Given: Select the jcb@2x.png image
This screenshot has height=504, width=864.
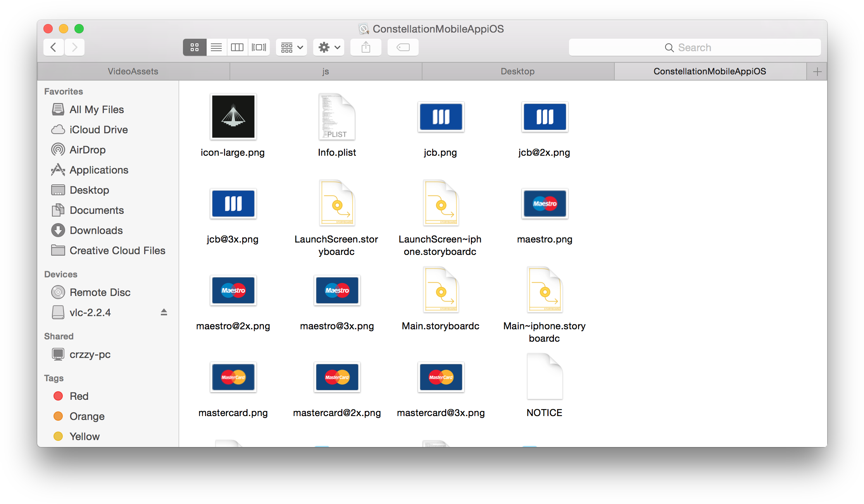Looking at the screenshot, I should click(545, 117).
